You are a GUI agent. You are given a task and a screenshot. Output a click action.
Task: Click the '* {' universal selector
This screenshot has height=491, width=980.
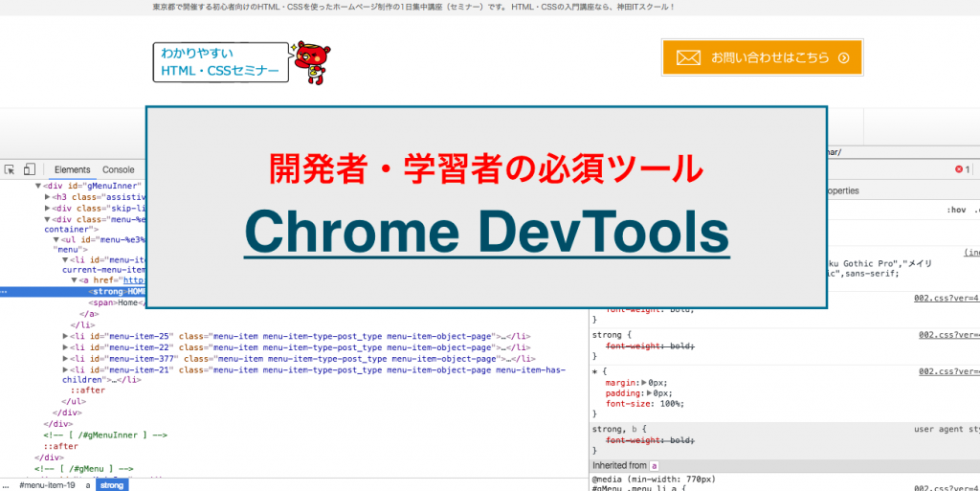599,371
